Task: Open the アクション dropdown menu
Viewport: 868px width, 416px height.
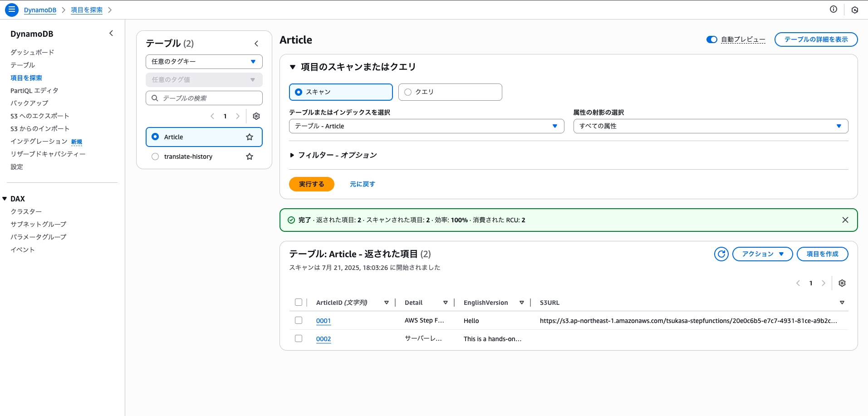Action: (762, 254)
